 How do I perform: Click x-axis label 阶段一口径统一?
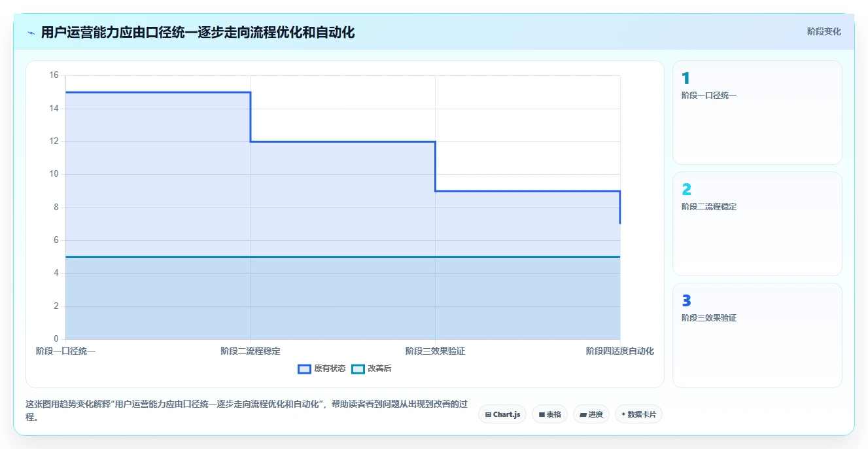tap(65, 351)
